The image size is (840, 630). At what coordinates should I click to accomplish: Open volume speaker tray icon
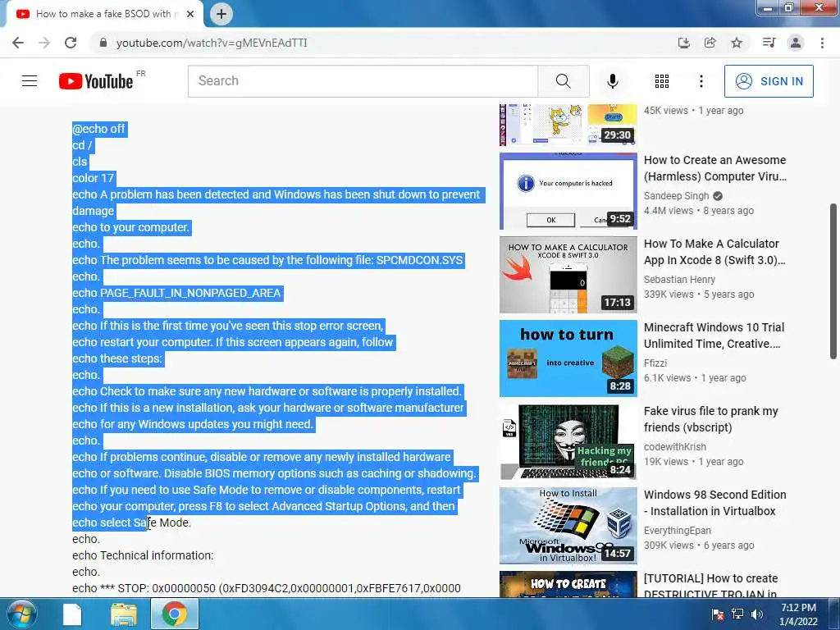click(x=757, y=614)
